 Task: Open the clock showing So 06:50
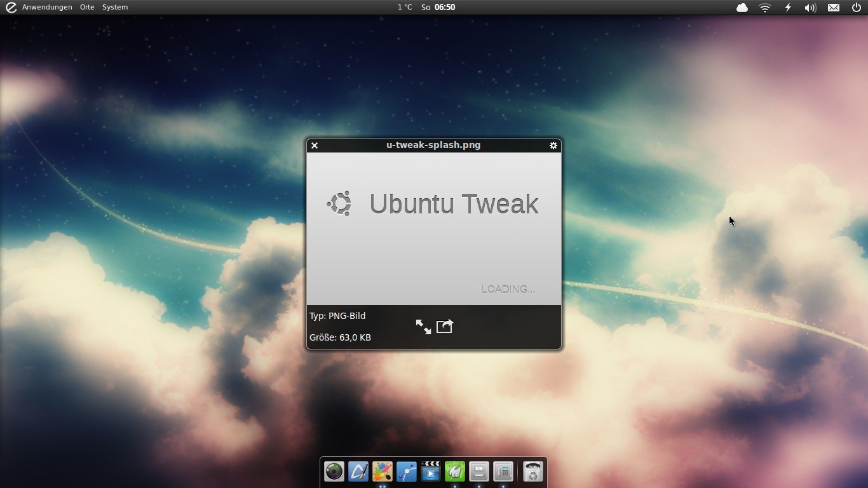(438, 7)
